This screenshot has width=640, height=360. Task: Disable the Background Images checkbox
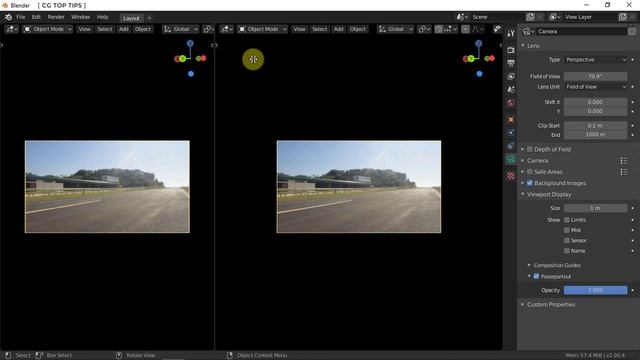(530, 183)
